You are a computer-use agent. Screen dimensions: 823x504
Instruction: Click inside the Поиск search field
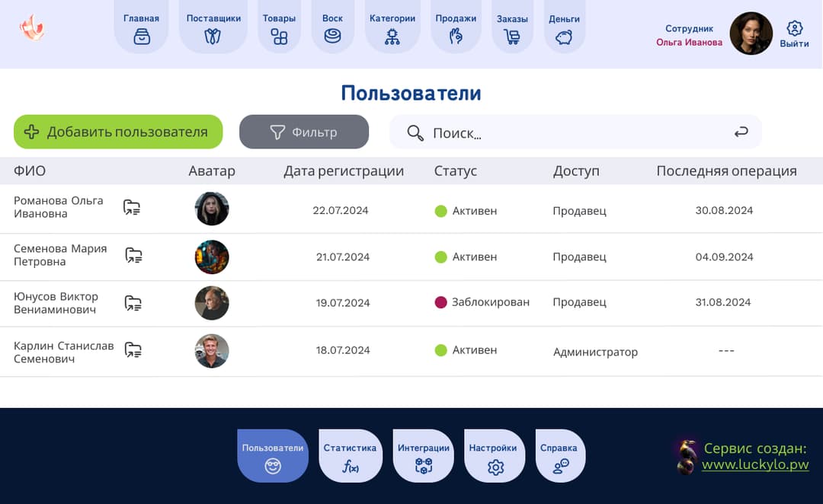coord(533,132)
